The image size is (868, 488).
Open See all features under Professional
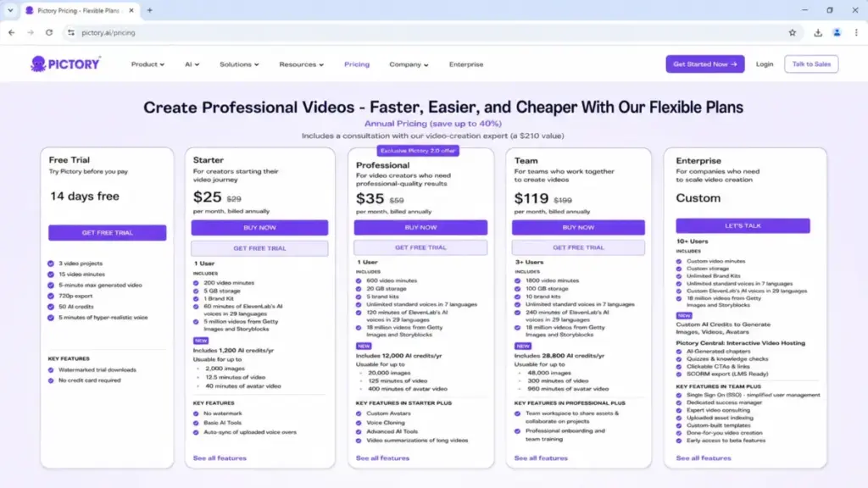point(382,458)
